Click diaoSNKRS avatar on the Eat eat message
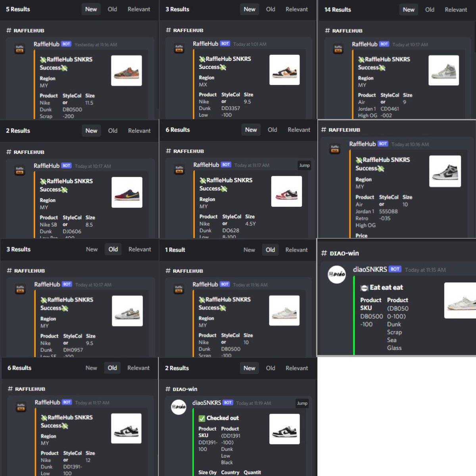The width and height of the screenshot is (476, 476). 337,274
